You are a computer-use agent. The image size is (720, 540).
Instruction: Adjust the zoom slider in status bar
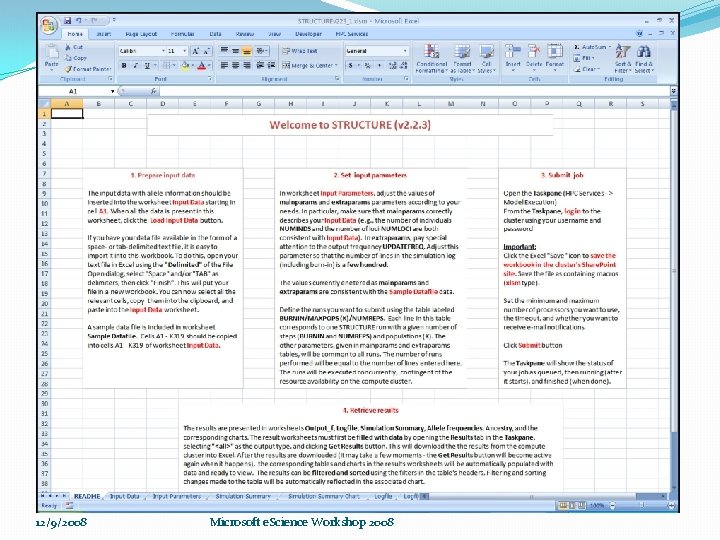point(642,506)
